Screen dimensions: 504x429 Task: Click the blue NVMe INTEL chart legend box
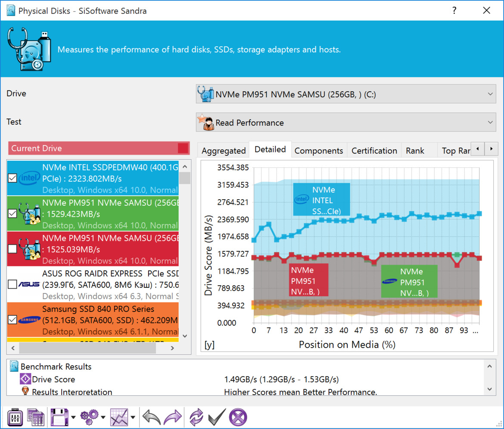click(321, 200)
